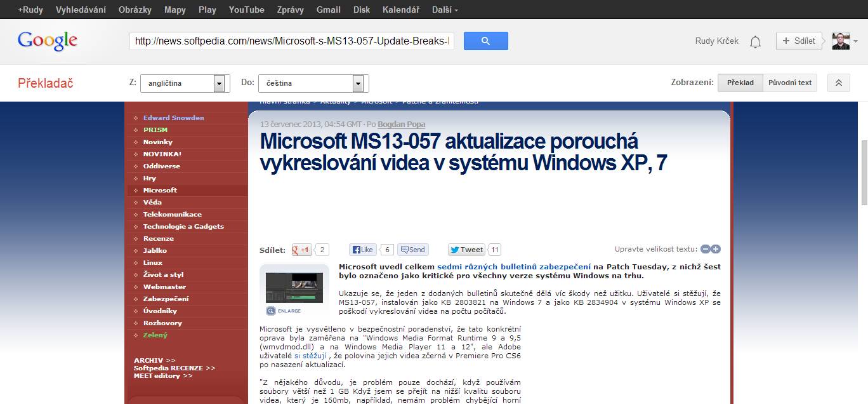Click the Rudy Krček name link

pos(717,41)
